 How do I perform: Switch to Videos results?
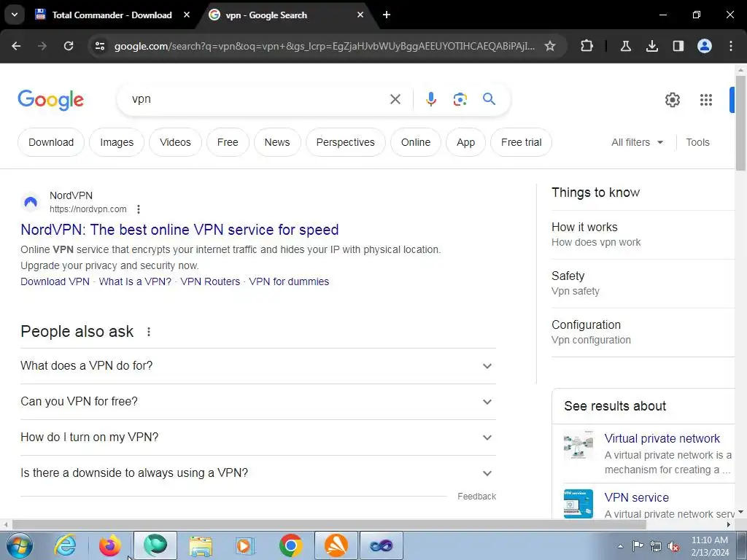pyautogui.click(x=175, y=142)
